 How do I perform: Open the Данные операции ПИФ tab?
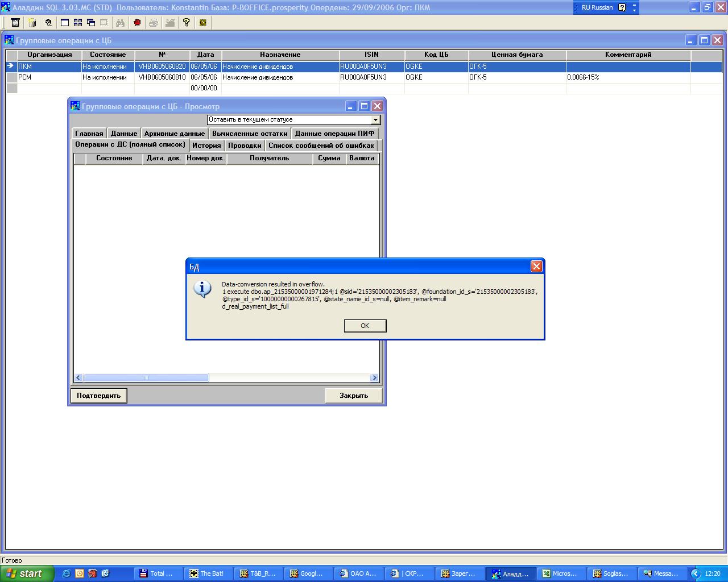click(x=334, y=134)
